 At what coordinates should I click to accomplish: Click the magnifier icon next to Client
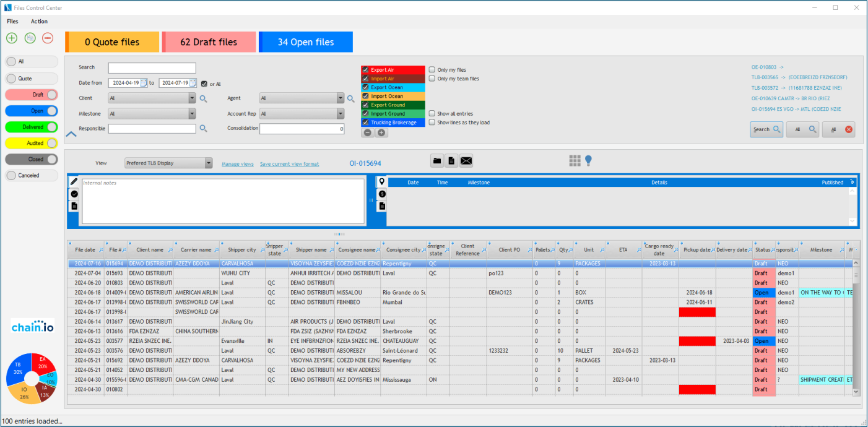(x=203, y=98)
